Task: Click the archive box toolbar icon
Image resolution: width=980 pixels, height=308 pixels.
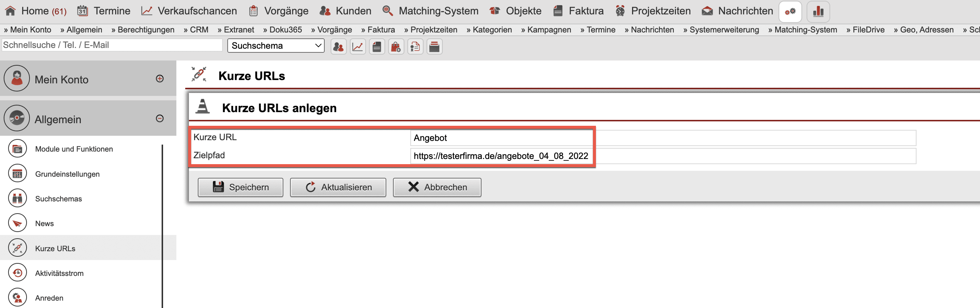Action: (434, 47)
